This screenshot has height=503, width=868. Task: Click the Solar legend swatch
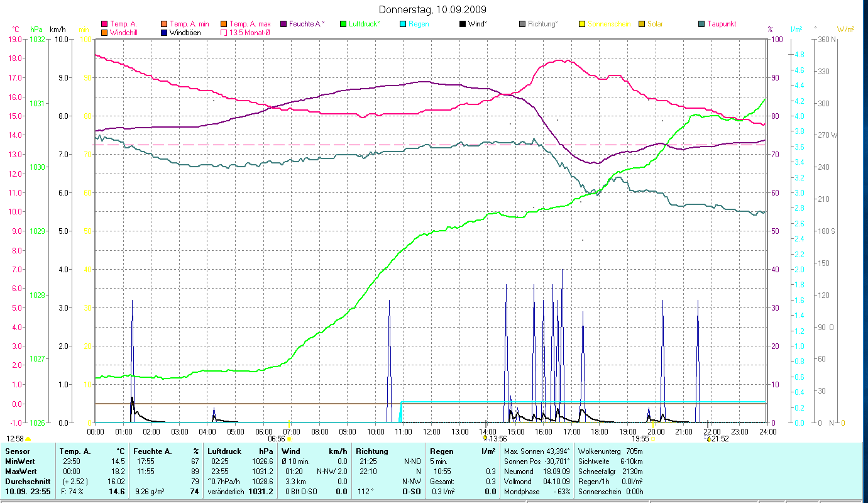point(641,24)
